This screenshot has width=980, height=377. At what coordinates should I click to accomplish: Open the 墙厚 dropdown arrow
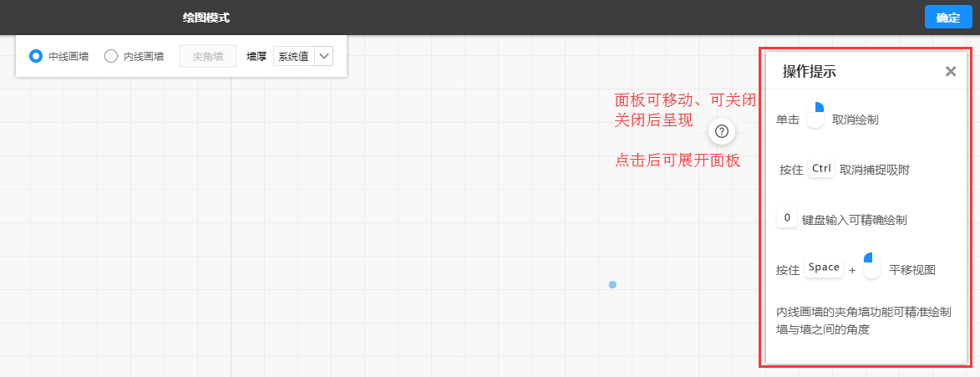click(324, 56)
